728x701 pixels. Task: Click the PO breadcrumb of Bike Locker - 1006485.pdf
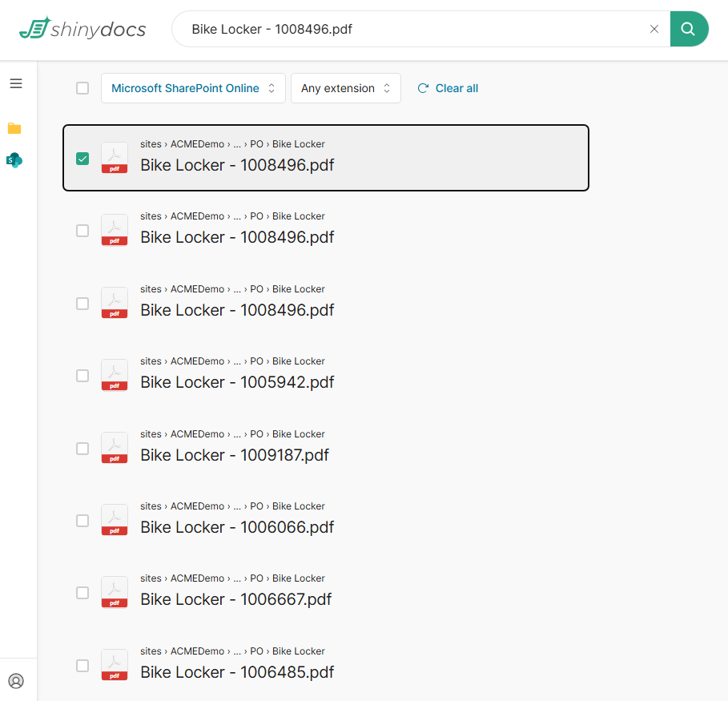256,651
